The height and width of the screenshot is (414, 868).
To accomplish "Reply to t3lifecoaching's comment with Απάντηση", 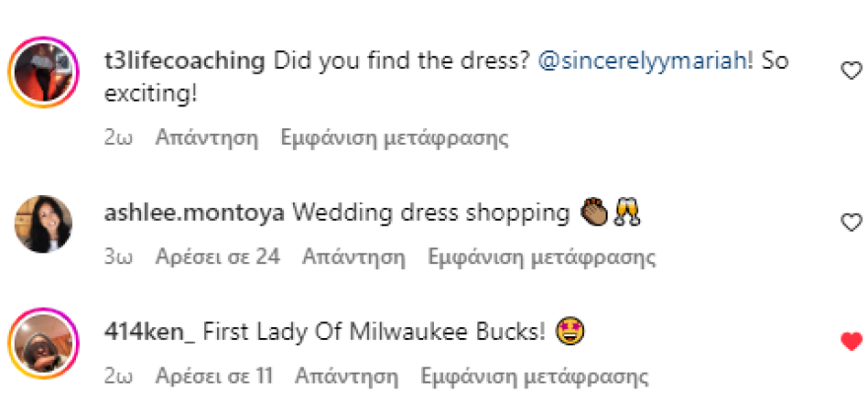I will 207,137.
